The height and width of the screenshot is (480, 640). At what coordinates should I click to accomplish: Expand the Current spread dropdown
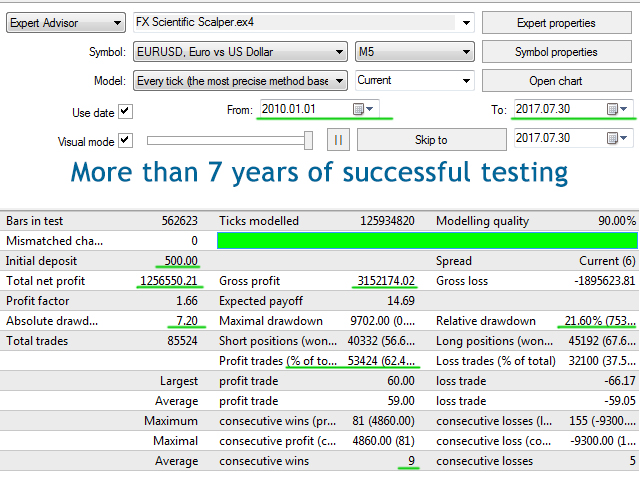(465, 81)
